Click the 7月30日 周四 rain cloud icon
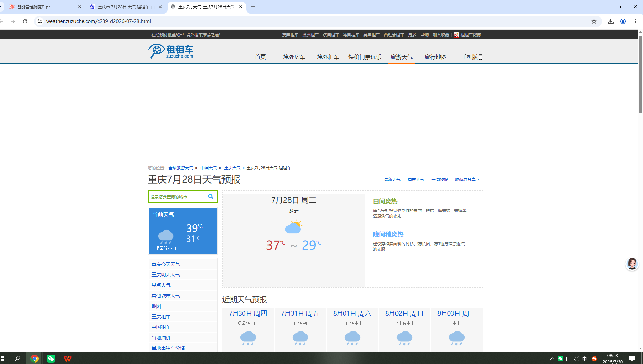The width and height of the screenshot is (643, 364). (248, 338)
